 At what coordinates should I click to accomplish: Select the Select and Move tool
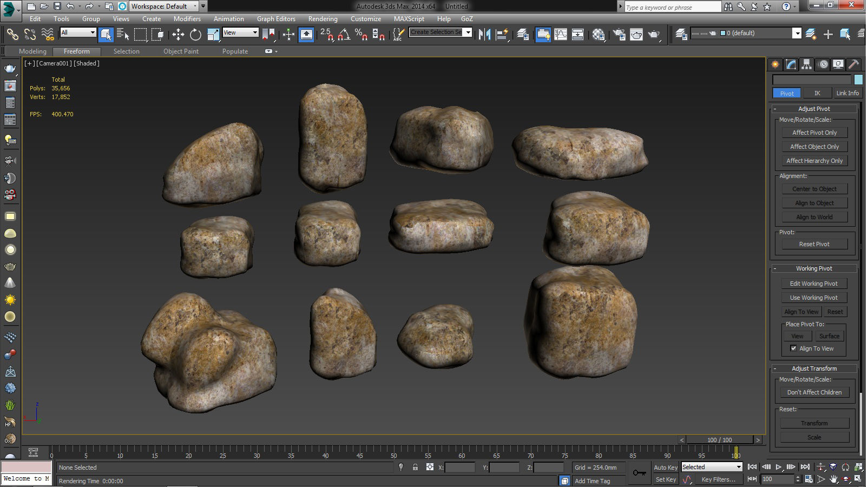point(178,34)
